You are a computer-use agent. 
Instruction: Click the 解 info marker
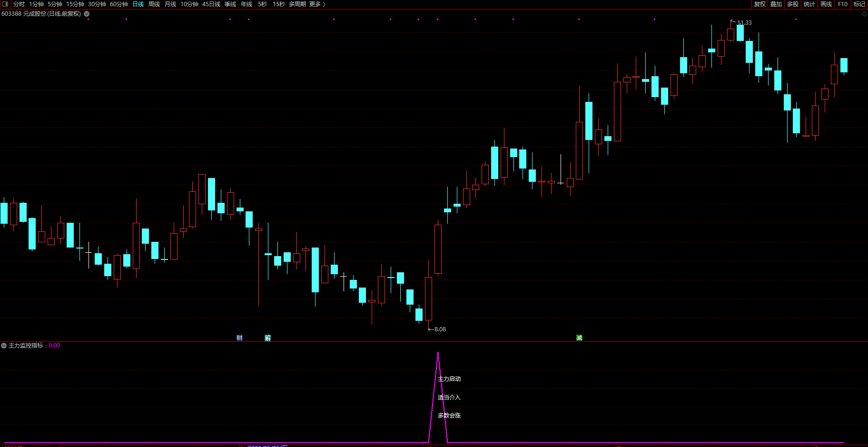point(268,338)
